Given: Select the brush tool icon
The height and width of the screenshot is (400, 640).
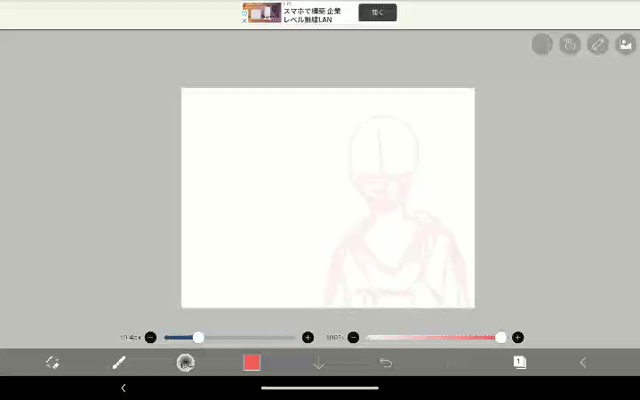Looking at the screenshot, I should [119, 362].
